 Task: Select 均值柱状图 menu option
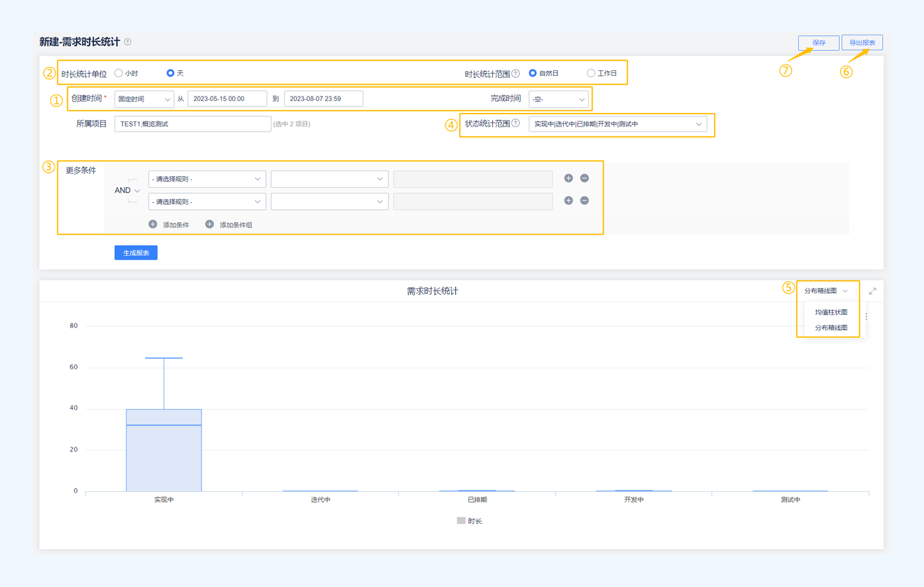pyautogui.click(x=831, y=312)
